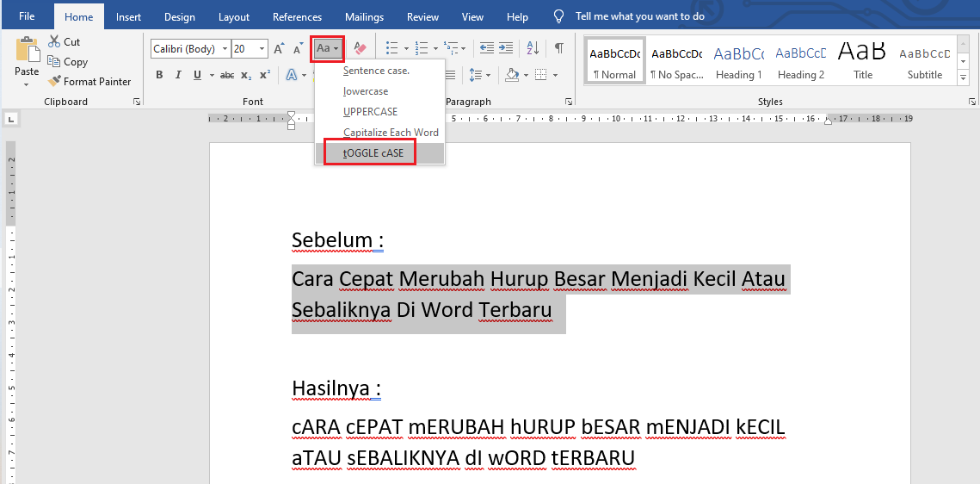Apply the Title style
980x484 pixels.
(862, 60)
